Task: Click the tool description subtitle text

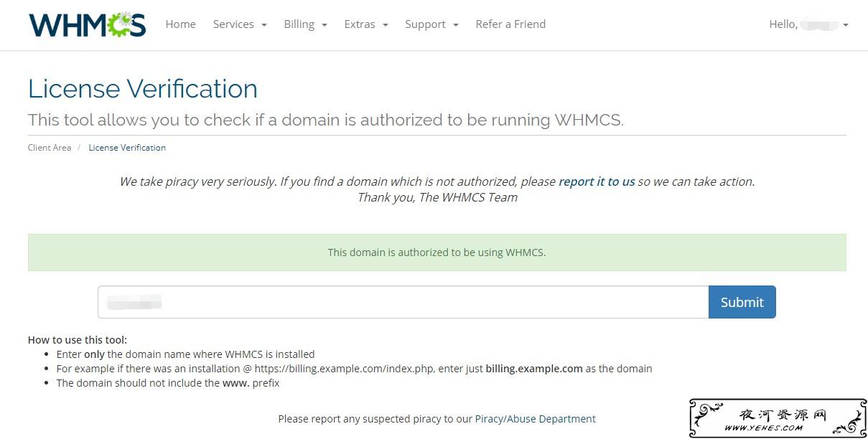Action: coord(326,120)
